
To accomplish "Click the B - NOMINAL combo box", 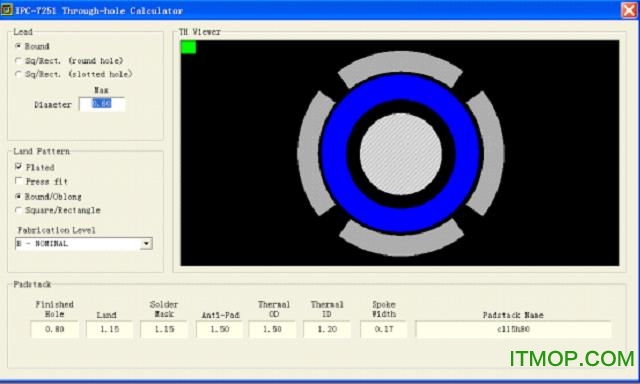I will [x=84, y=244].
